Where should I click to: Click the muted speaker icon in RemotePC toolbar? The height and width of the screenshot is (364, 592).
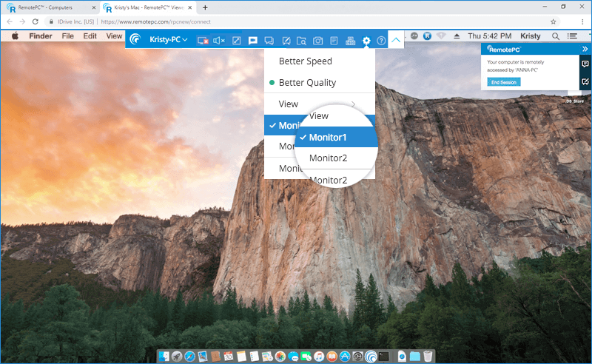pos(218,40)
